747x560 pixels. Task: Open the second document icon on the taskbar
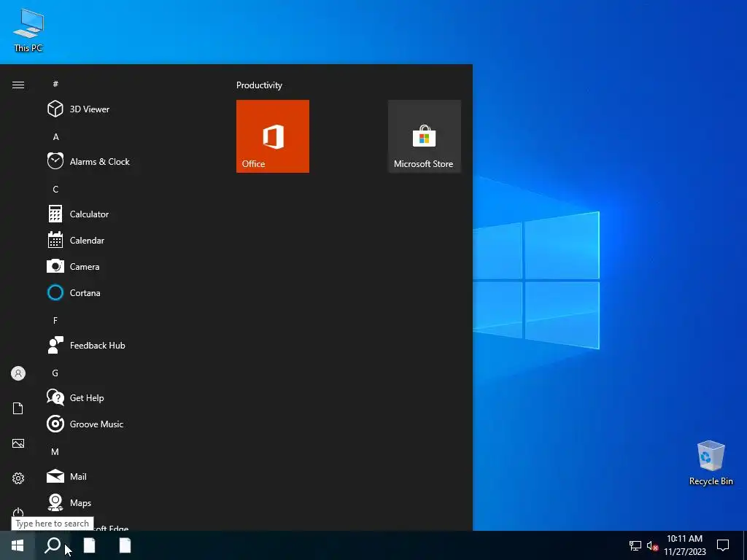click(125, 545)
